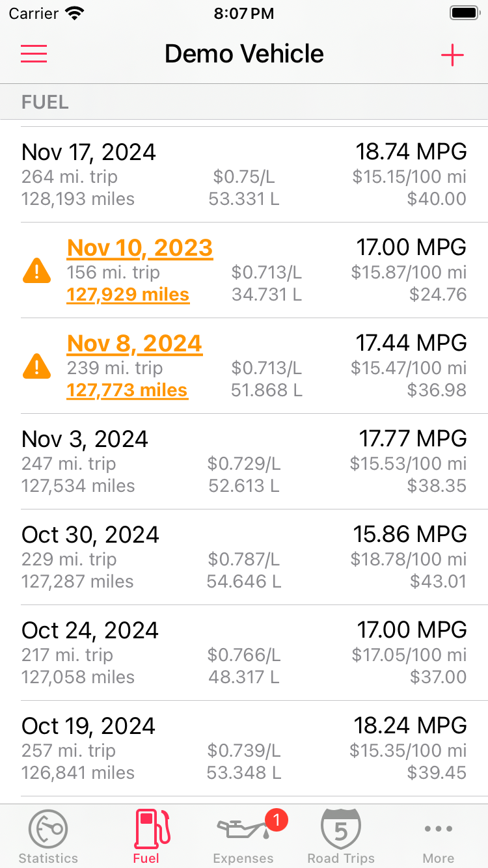This screenshot has height=868, width=488.
Task: Tap warning icon beside Nov 10, 2023
Action: (36, 270)
